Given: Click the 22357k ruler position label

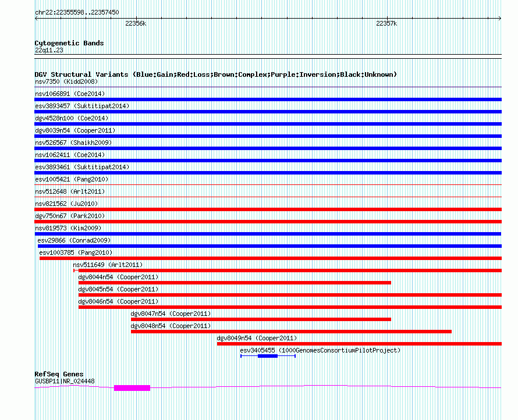Looking at the screenshot, I should click(x=386, y=23).
